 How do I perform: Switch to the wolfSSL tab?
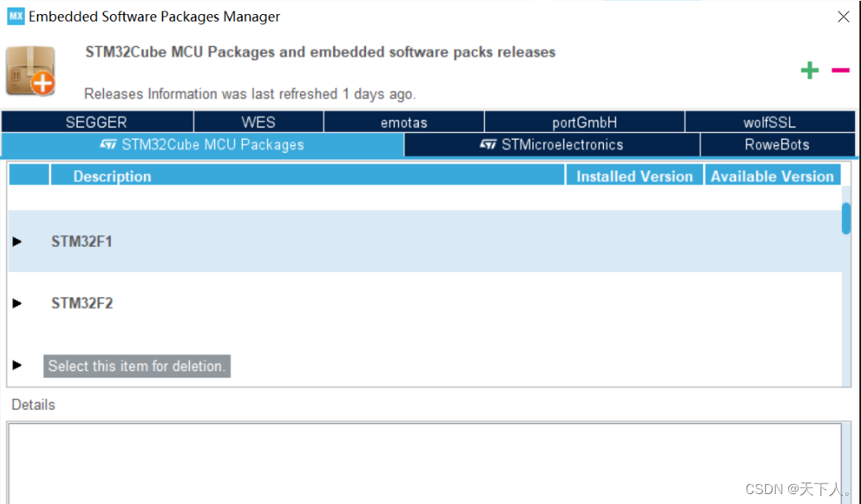(770, 122)
